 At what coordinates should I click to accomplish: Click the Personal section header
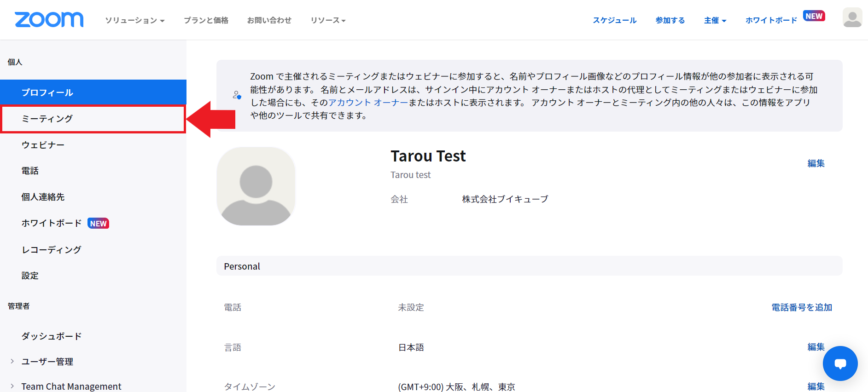pos(530,266)
